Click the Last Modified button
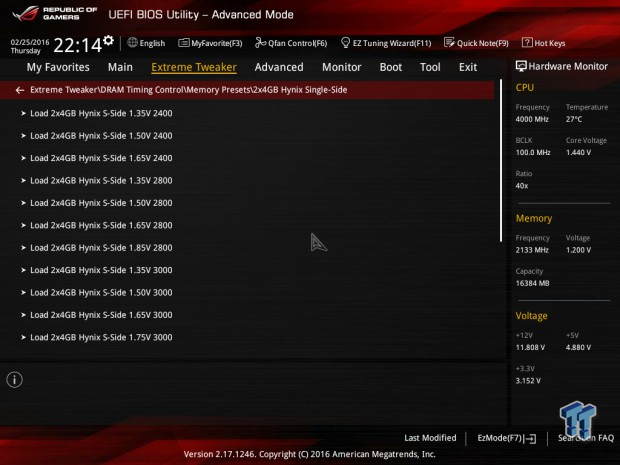620x465 pixels. (x=430, y=438)
